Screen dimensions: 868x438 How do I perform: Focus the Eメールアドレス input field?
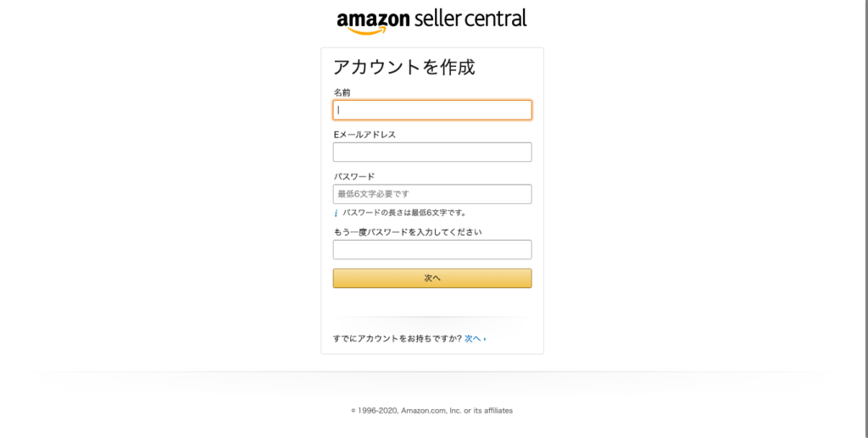coord(432,152)
